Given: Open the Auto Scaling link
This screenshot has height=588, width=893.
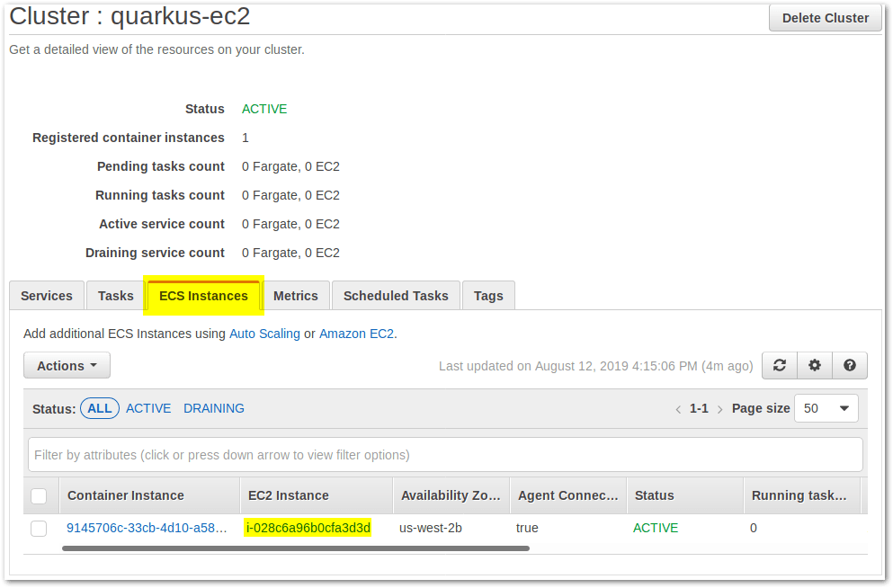Looking at the screenshot, I should (x=264, y=333).
